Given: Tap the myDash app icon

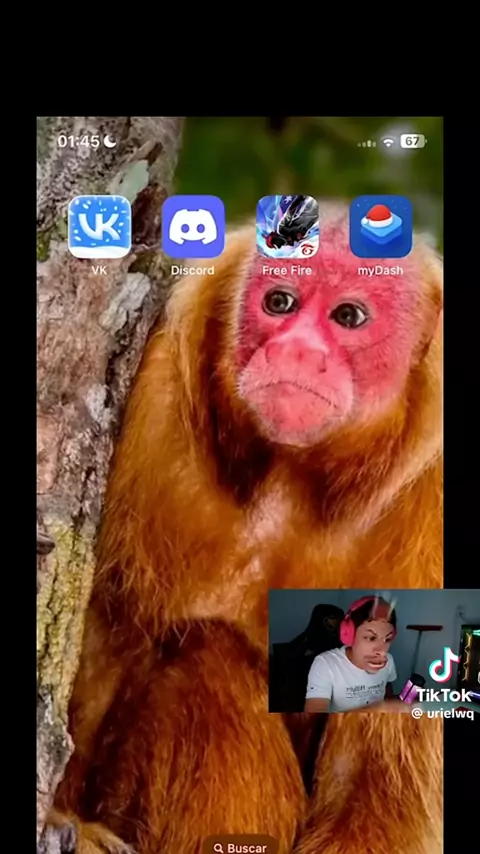Looking at the screenshot, I should 381,226.
